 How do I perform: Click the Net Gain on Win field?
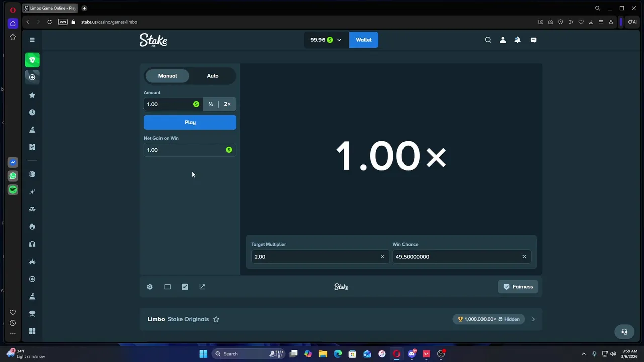[x=190, y=150]
